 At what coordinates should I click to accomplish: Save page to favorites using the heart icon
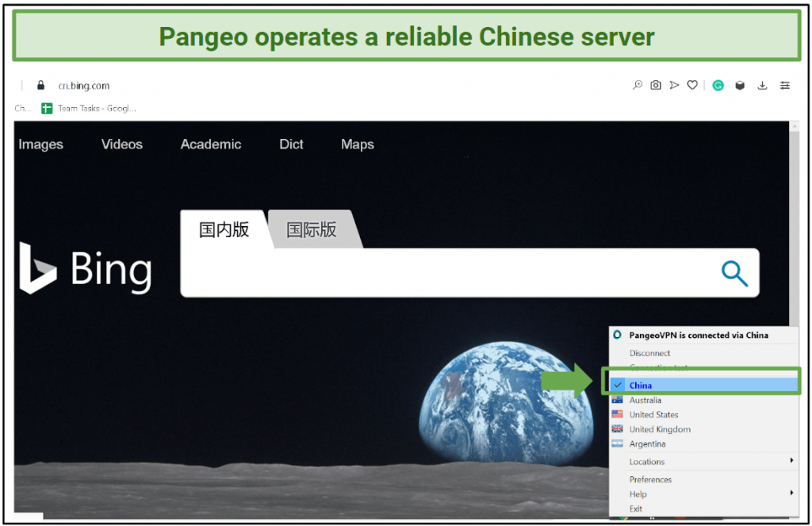click(692, 85)
